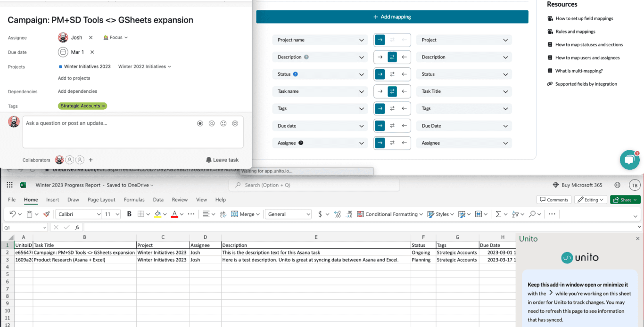
Task: Click the text alignment icon in Excel
Action: [206, 214]
